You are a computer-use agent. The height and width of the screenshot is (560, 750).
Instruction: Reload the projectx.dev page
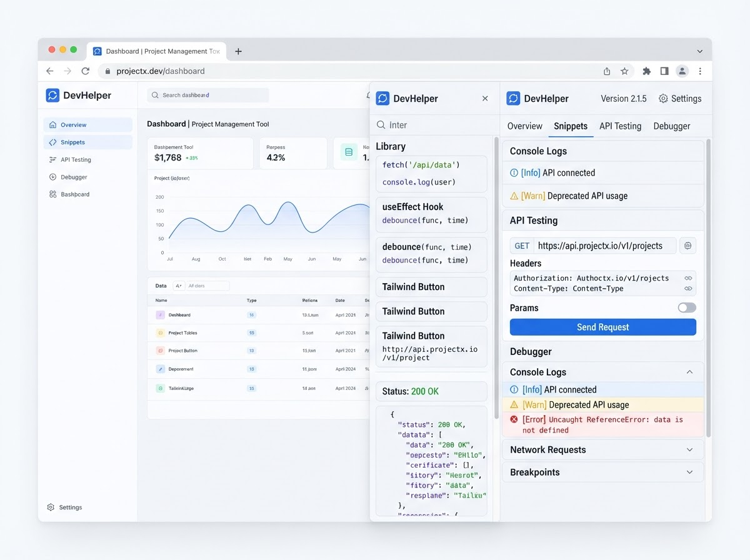point(86,71)
